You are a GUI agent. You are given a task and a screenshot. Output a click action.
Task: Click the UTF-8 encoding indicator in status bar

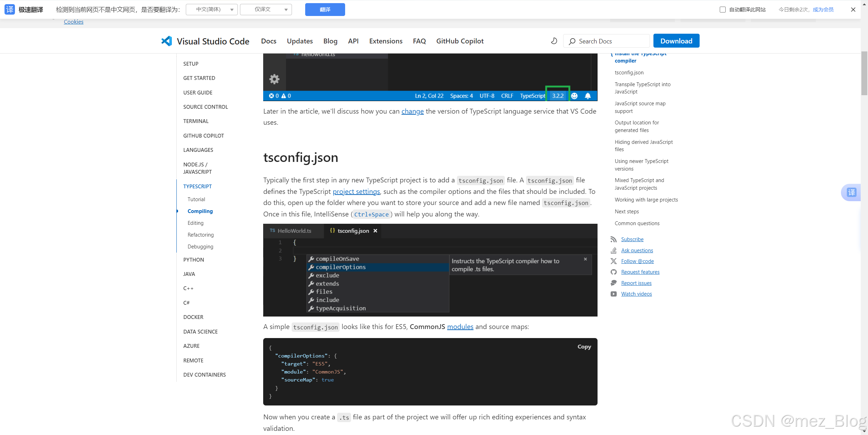pos(486,96)
